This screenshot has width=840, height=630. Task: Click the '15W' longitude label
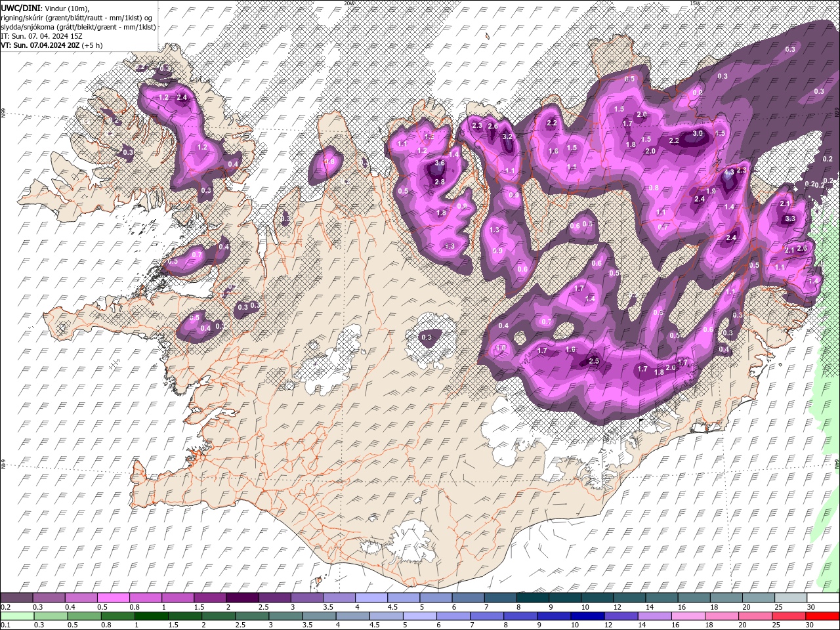click(x=695, y=3)
